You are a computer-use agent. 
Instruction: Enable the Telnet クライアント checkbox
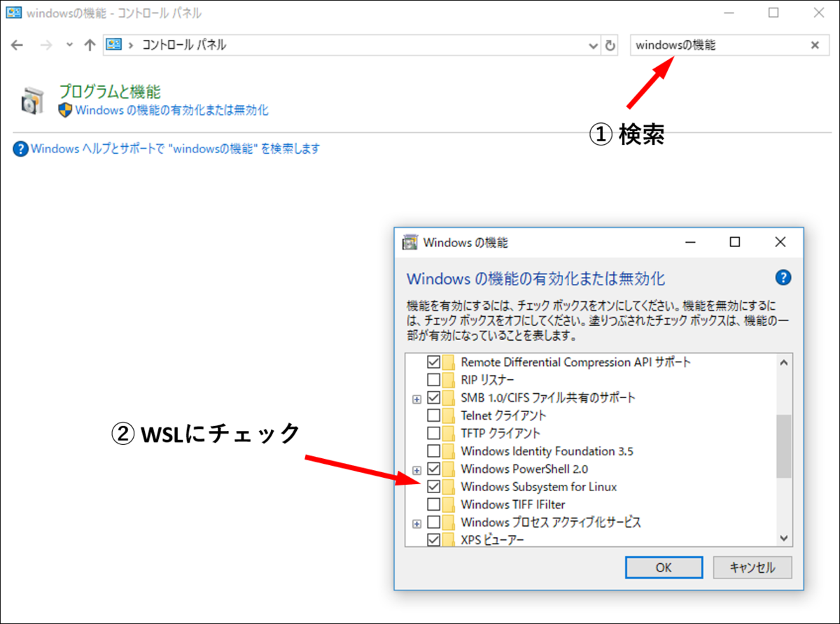[x=434, y=416]
